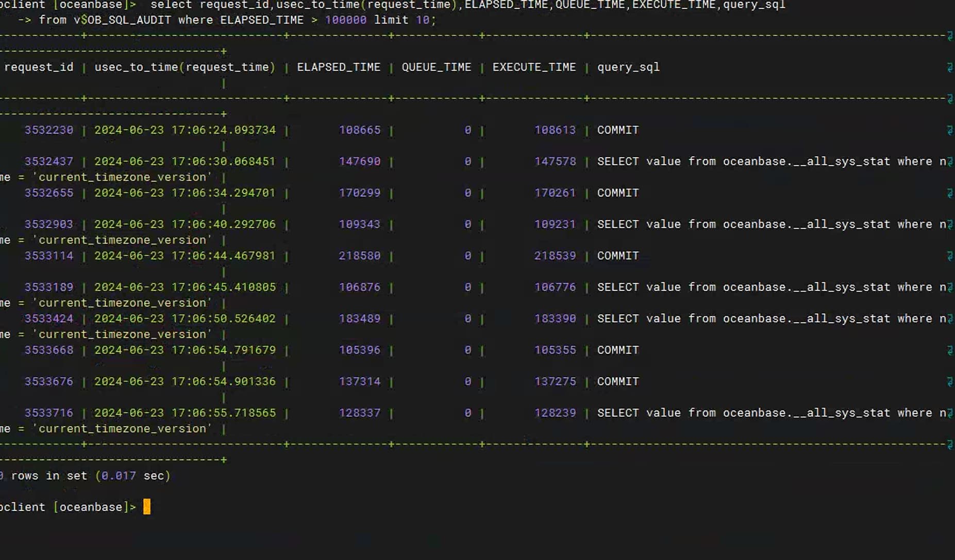Screen dimensions: 955x560
Task: Click elapsed time value 218580
Action: click(360, 256)
